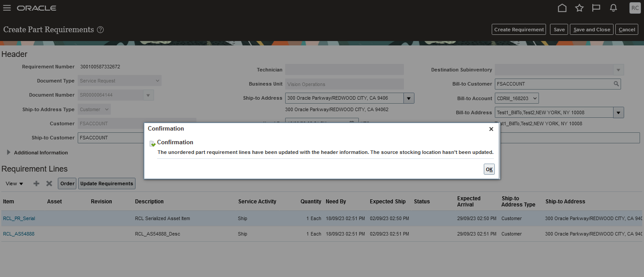644x277 pixels.
Task: Open the hamburger navigation menu
Action: tap(7, 8)
